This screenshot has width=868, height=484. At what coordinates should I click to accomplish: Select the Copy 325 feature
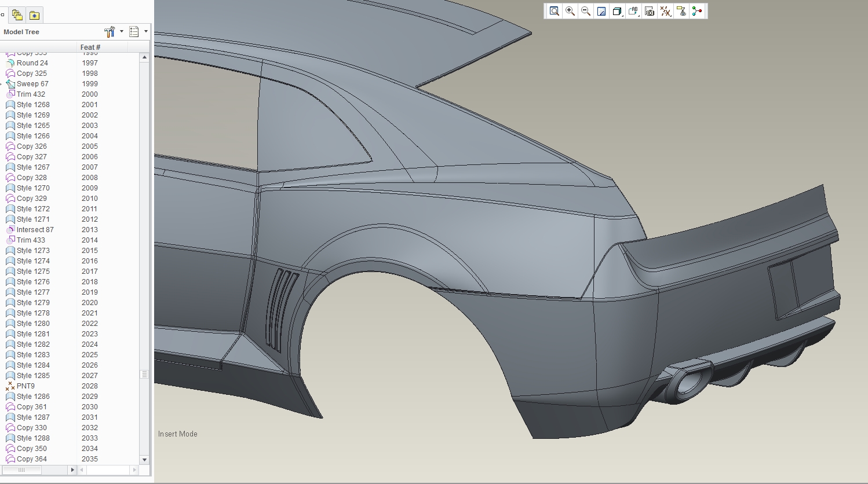coord(32,74)
